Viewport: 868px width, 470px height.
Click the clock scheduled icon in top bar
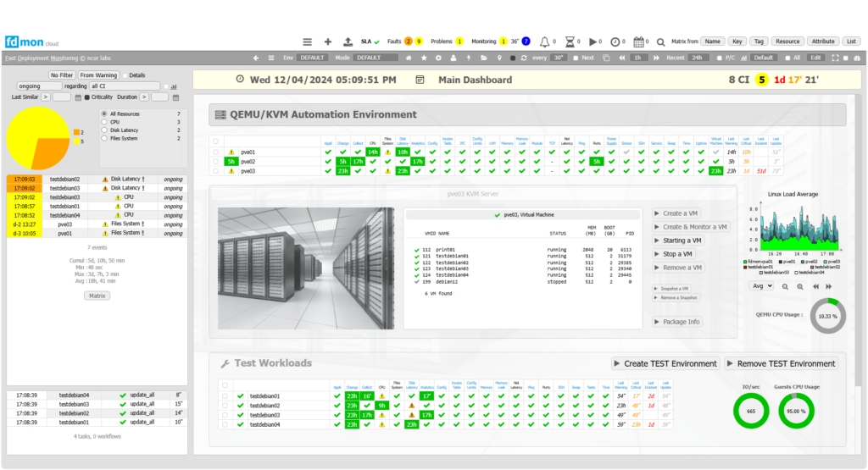pyautogui.click(x=615, y=41)
